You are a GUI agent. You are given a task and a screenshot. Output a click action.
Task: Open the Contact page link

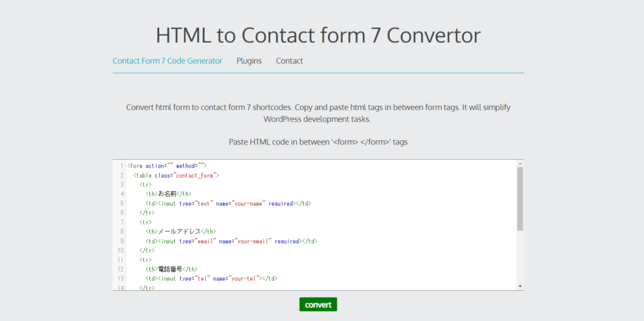[289, 61]
